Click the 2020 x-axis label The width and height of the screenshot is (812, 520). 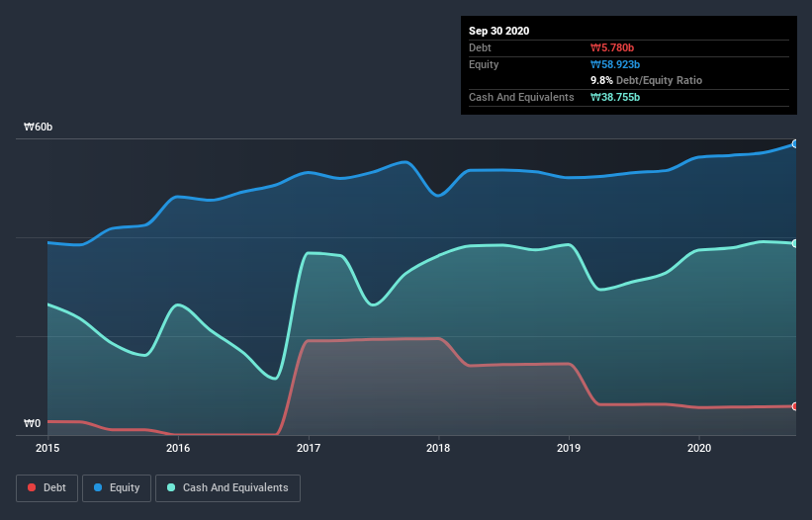tap(699, 448)
